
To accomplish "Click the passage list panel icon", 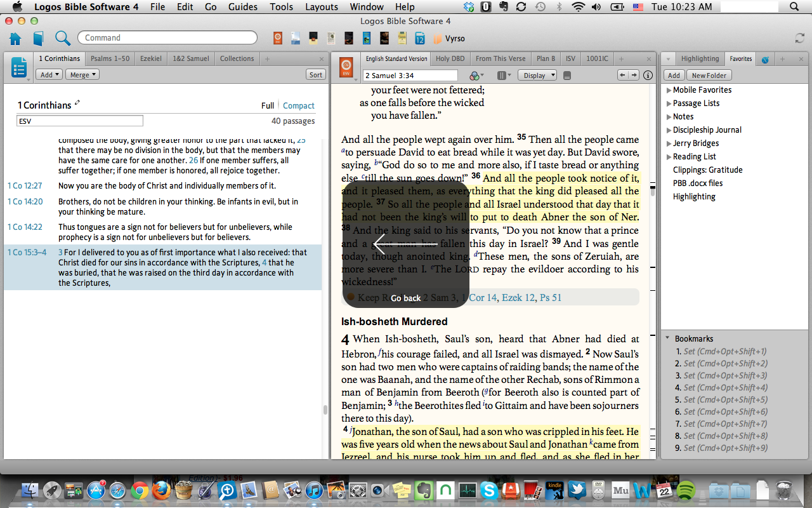I will pyautogui.click(x=19, y=67).
